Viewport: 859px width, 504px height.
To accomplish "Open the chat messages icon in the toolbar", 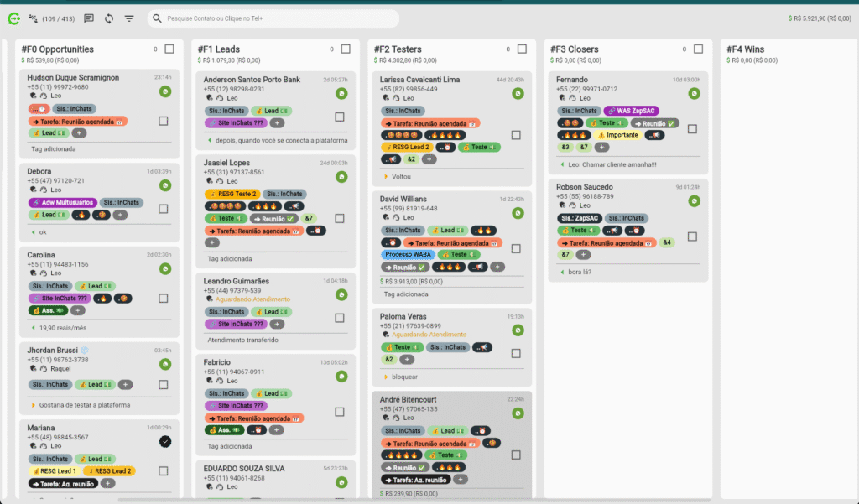I will pos(89,18).
